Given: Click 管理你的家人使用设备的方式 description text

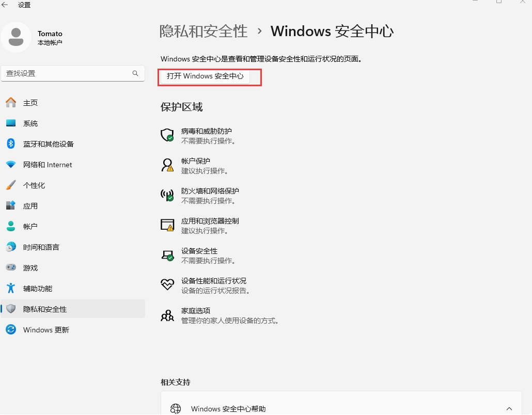Looking at the screenshot, I should [x=230, y=321].
